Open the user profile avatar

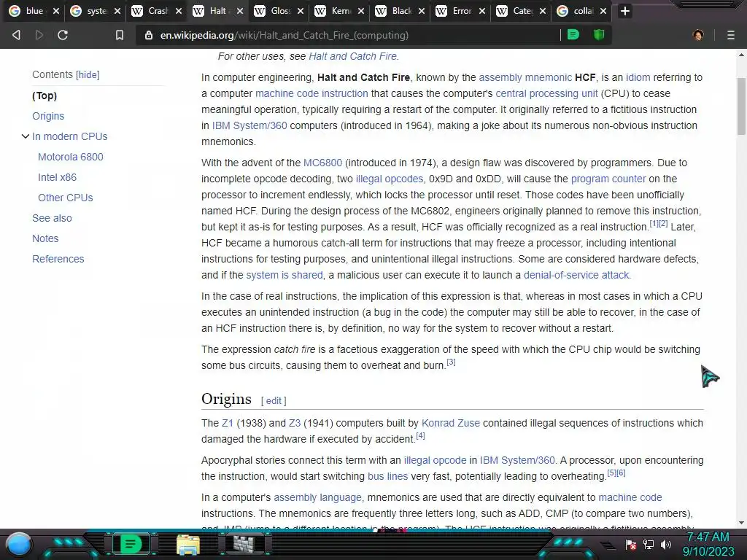[x=698, y=35]
